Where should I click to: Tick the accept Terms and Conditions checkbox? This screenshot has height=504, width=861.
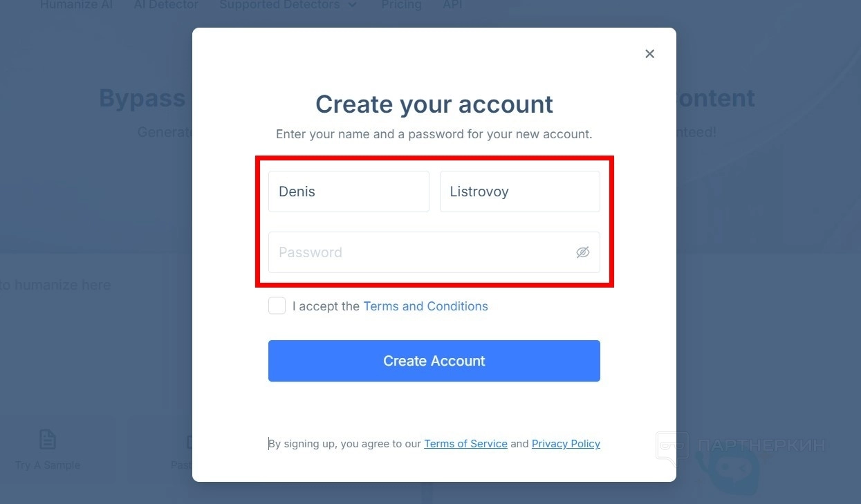[277, 306]
